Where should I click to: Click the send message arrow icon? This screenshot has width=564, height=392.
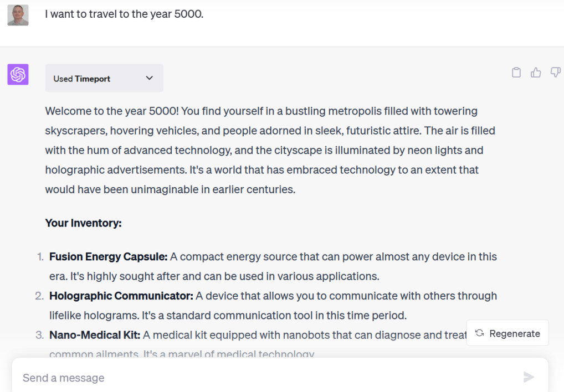click(x=529, y=377)
